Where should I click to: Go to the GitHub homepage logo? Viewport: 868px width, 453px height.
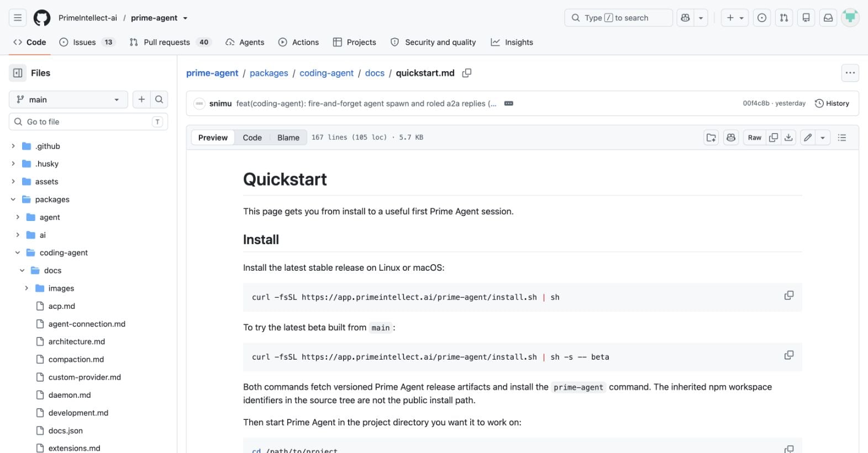pyautogui.click(x=42, y=18)
